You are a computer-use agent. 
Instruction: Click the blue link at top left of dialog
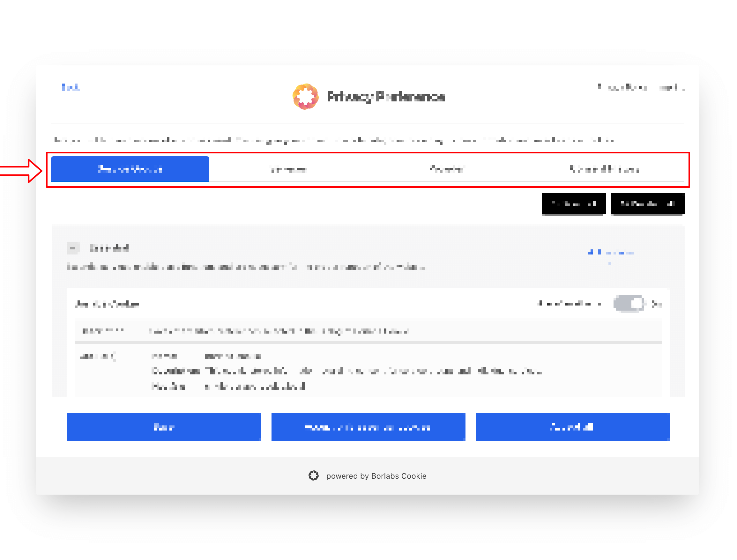click(x=71, y=88)
